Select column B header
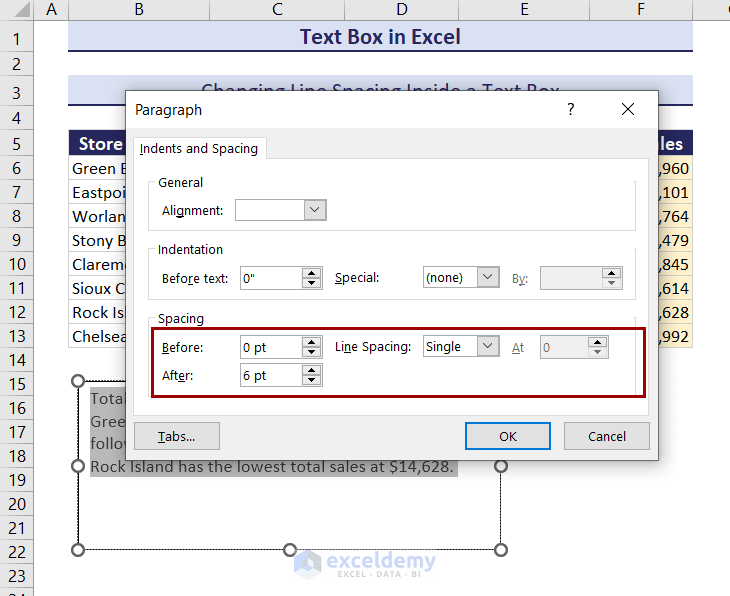 point(139,9)
